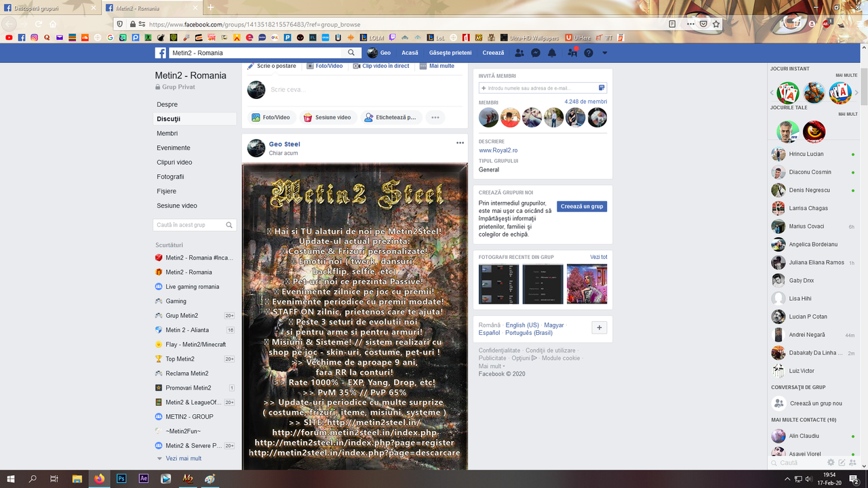Screen dimensions: 868x488
Task: Go to 'Acasă' in the Facebook header
Action: tap(410, 53)
